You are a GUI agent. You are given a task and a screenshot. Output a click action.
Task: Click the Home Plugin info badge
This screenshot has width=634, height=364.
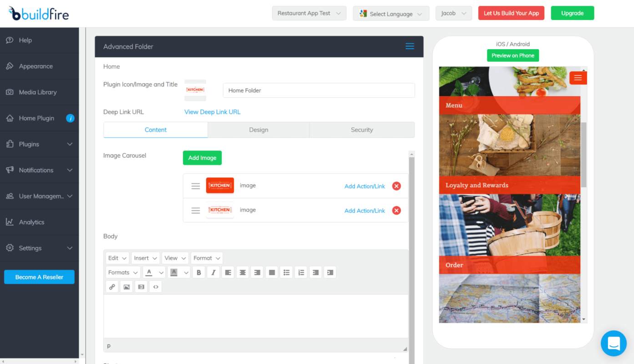click(x=70, y=118)
